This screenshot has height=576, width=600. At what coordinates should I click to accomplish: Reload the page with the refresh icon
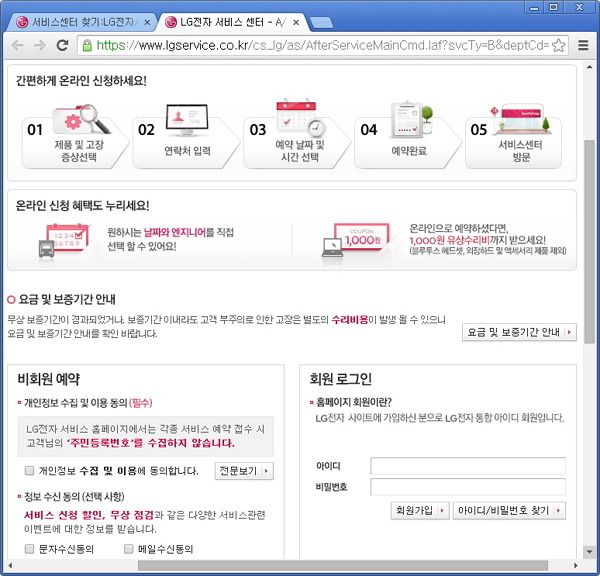pos(62,45)
